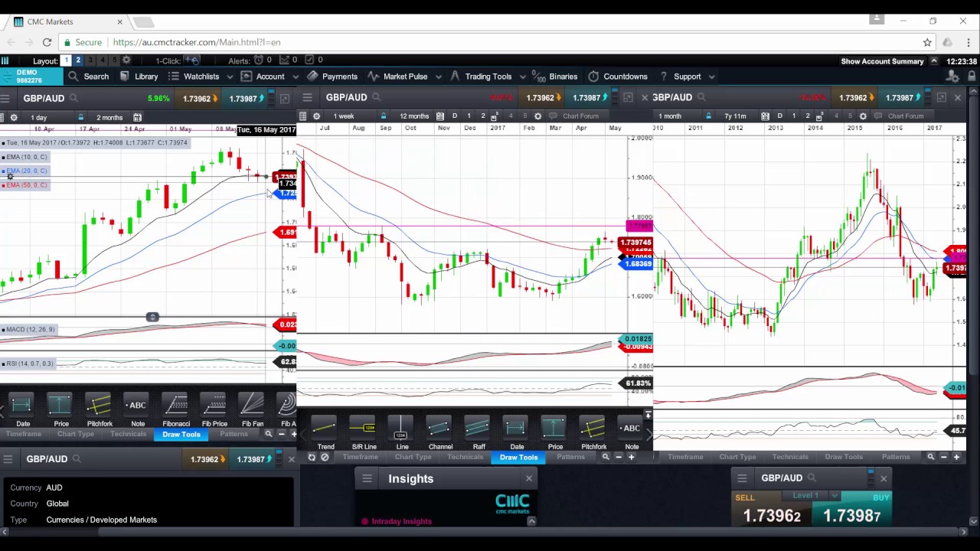Click the refresh icon below middle chart

pos(312,457)
